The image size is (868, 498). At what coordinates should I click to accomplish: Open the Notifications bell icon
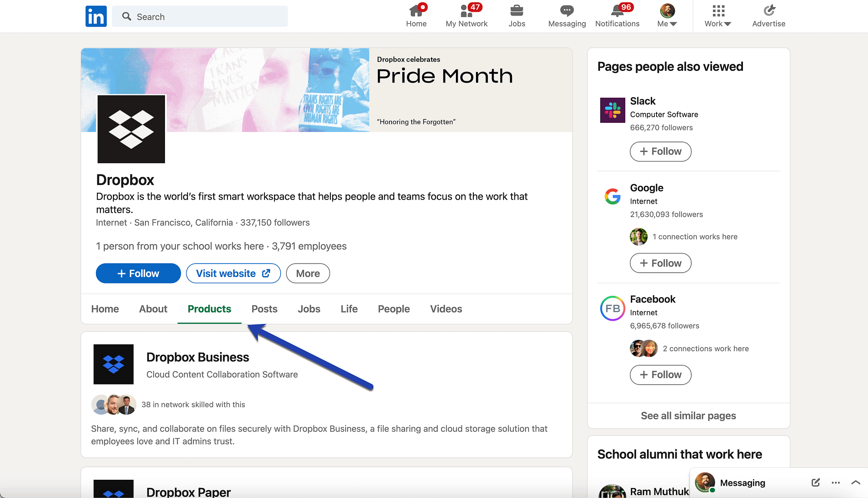point(617,10)
